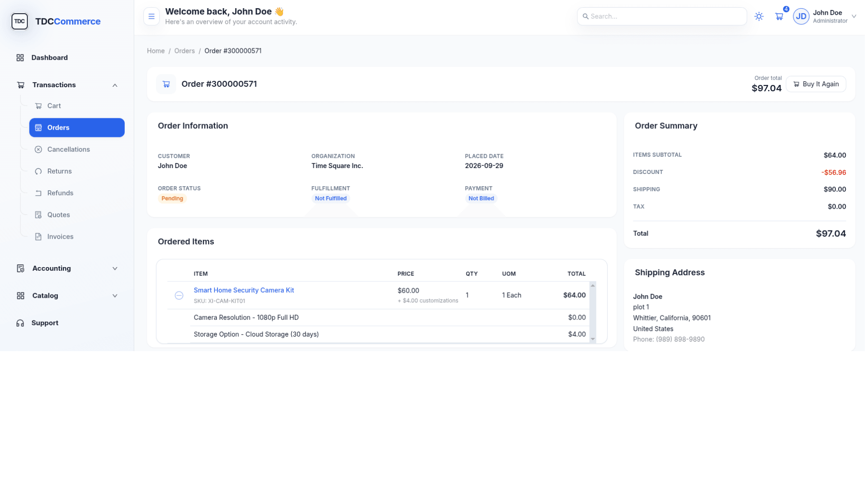Click the Pending order status badge

[172, 198]
